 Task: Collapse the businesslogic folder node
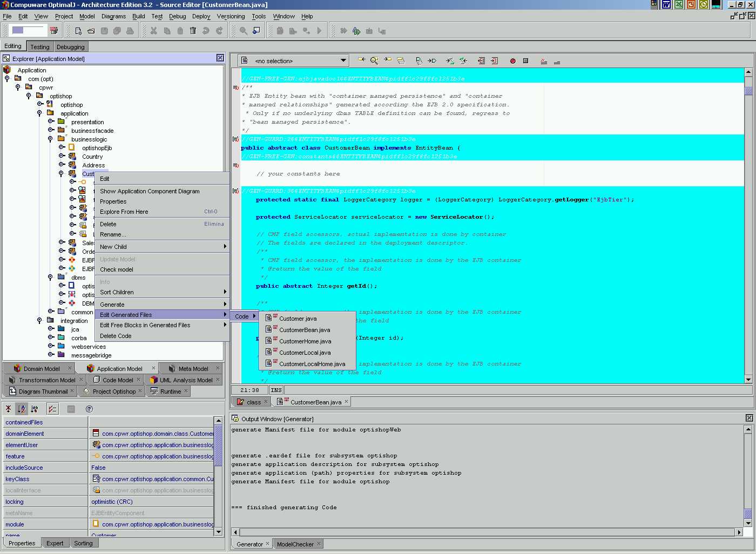[50, 139]
